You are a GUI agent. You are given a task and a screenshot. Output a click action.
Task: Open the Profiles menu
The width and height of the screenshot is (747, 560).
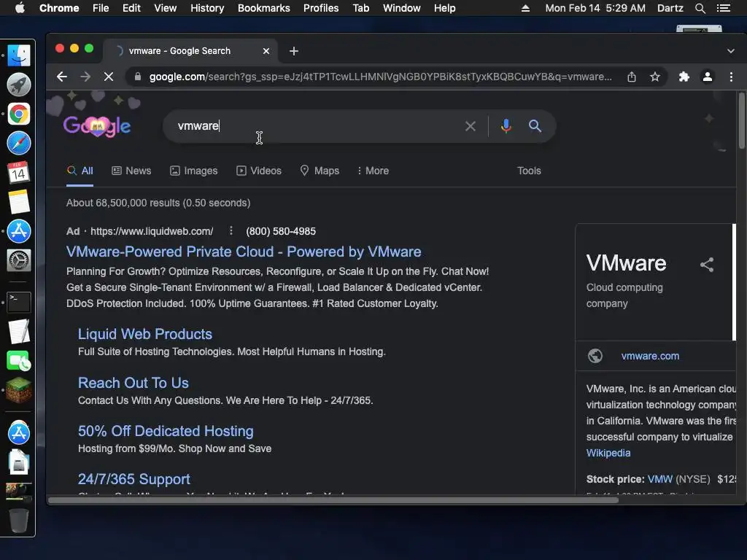[321, 8]
